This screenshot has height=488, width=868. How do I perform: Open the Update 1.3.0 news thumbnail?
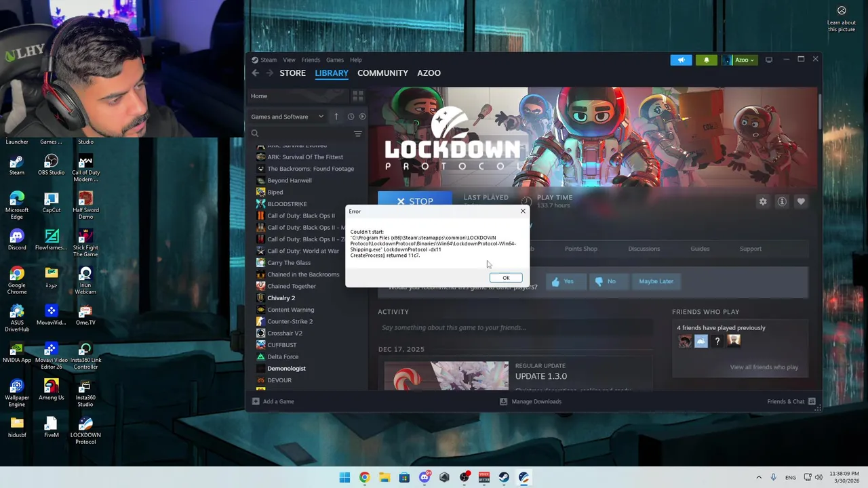tap(446, 375)
